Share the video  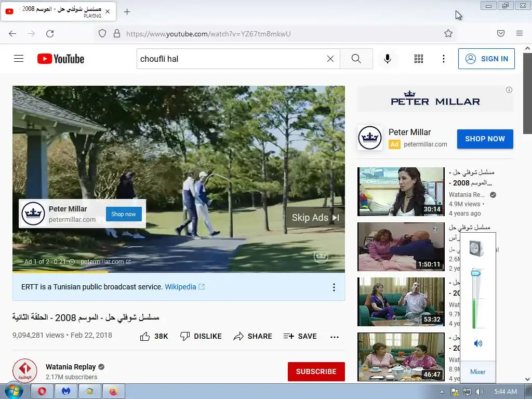(253, 336)
